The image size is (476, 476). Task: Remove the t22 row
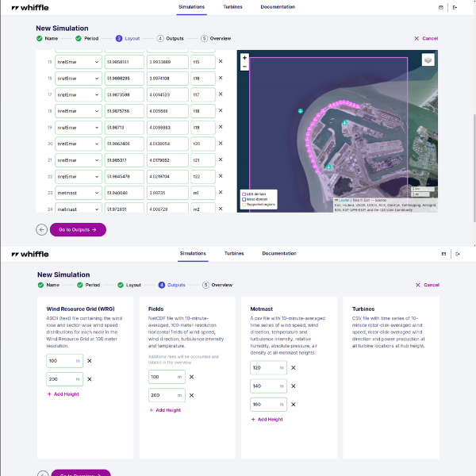(221, 176)
